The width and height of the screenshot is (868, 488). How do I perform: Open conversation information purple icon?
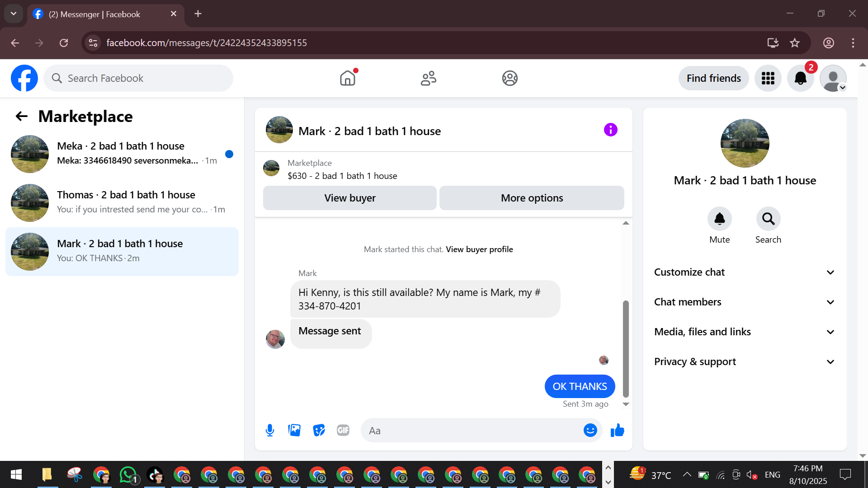tap(610, 130)
